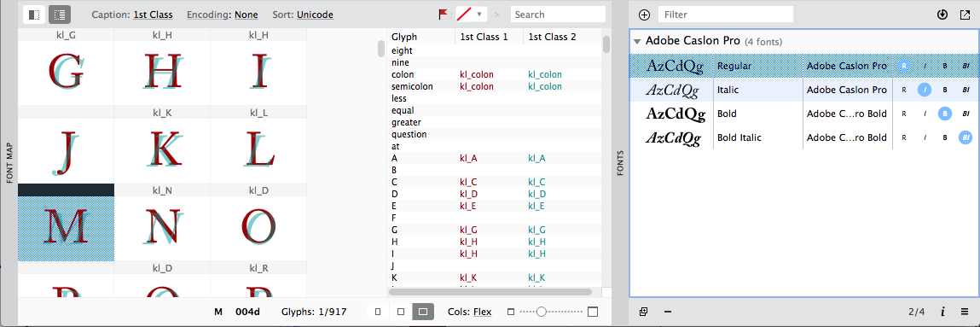Click the teal kl_C class cell
980x327 pixels.
click(536, 182)
